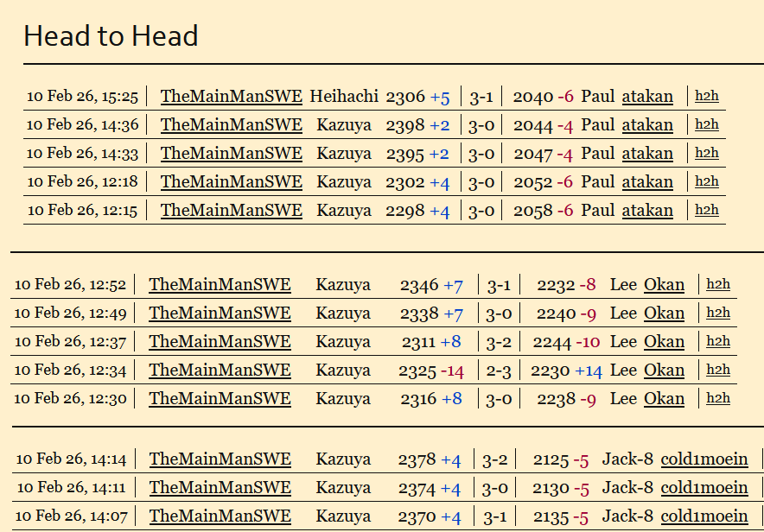The height and width of the screenshot is (532, 764).
Task: Select Kazuya in the 12:49 row
Action: 343,313
